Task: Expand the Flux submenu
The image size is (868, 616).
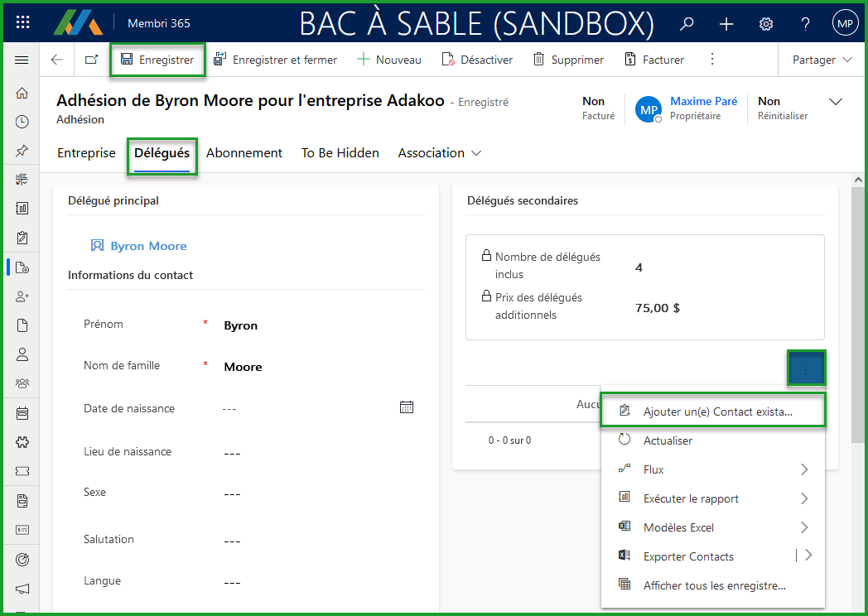Action: [x=804, y=469]
